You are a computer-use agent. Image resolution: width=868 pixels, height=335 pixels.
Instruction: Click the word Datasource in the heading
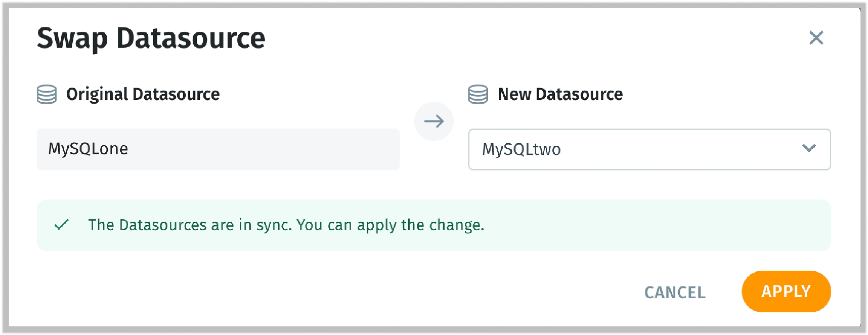[x=191, y=38]
